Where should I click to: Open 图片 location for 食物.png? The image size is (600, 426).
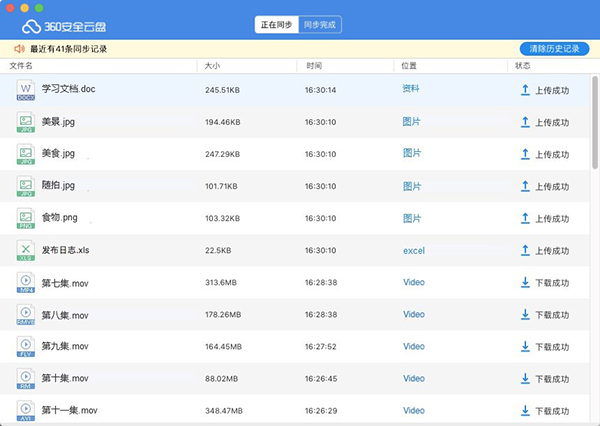coord(412,219)
